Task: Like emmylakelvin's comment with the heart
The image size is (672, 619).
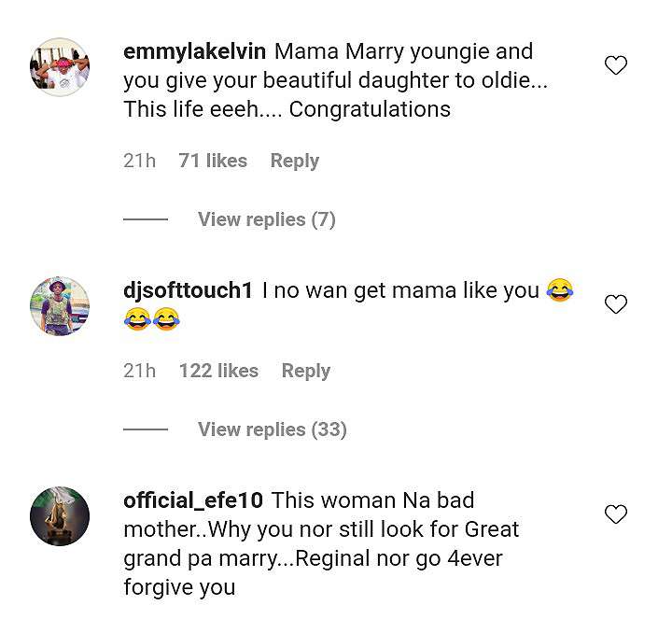Action: [x=615, y=65]
